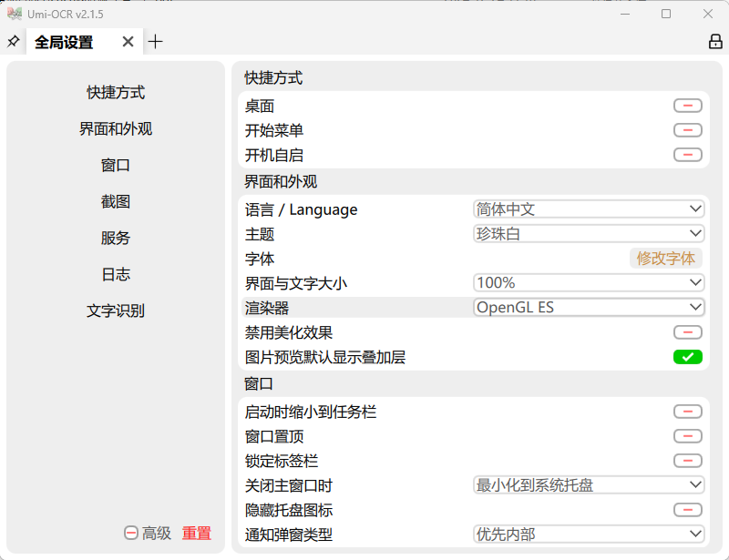Screen dimensions: 729x560
Task: Open the 界面与文字大小 dropdown
Action: tap(589, 282)
